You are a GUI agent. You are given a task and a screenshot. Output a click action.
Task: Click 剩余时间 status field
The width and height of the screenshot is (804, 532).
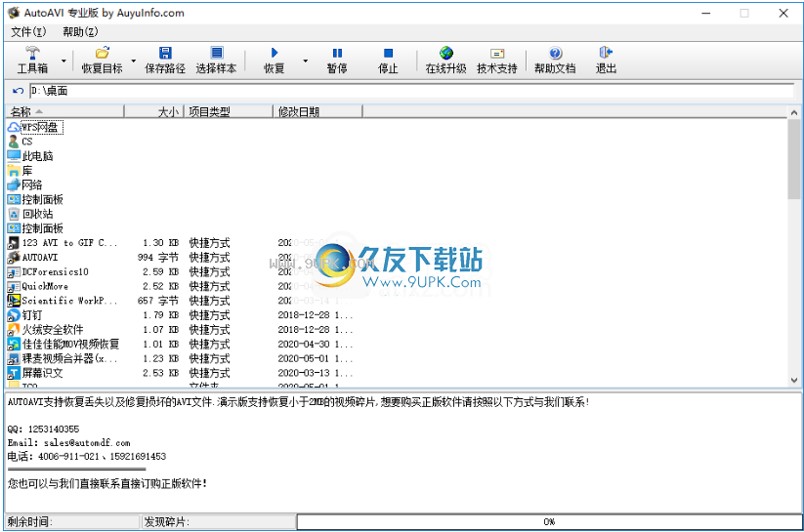click(x=71, y=521)
